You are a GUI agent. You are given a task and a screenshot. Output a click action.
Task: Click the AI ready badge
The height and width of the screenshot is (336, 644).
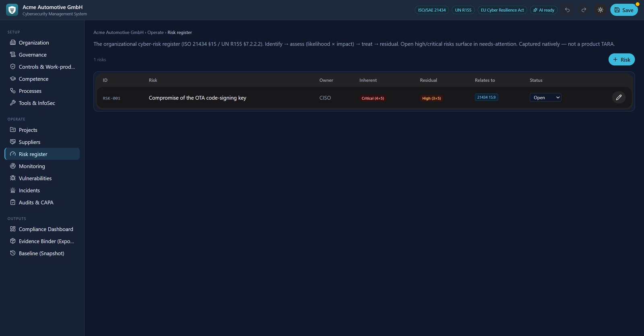pos(544,10)
